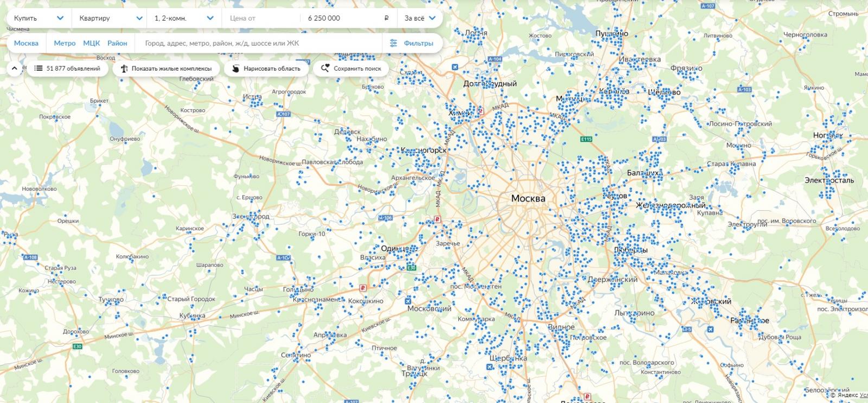The height and width of the screenshot is (403, 868).
Task: Click the Литвиново map label
Action: pyautogui.click(x=718, y=36)
